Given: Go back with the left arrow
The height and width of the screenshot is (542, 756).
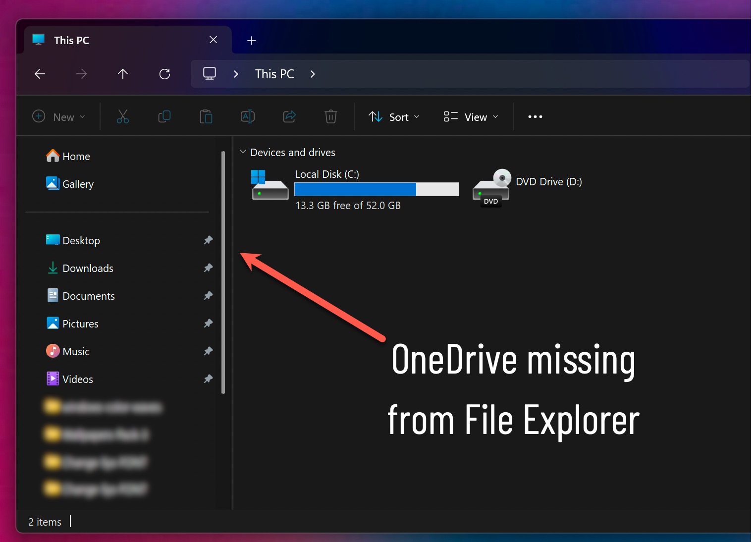Looking at the screenshot, I should 40,74.
